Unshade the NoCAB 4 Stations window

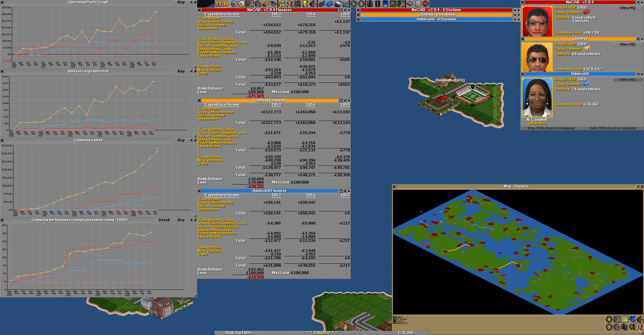click(515, 10)
